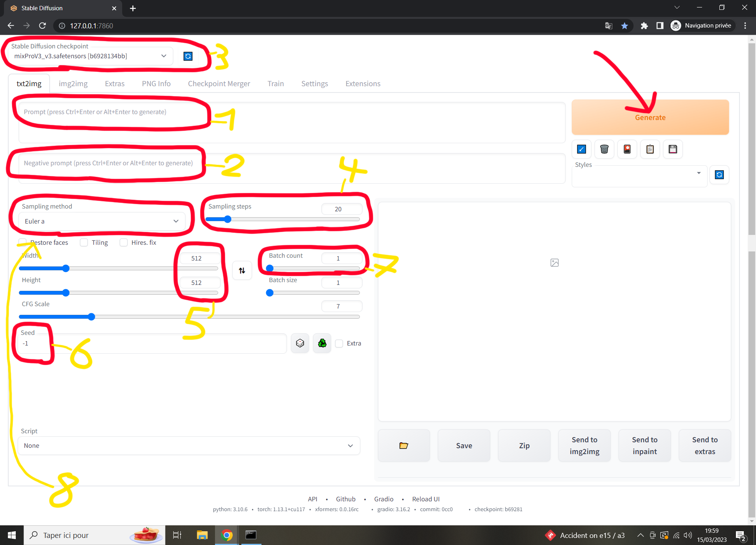Viewport: 756px width, 545px height.
Task: Click the floppy disk save-style icon
Action: 673,149
